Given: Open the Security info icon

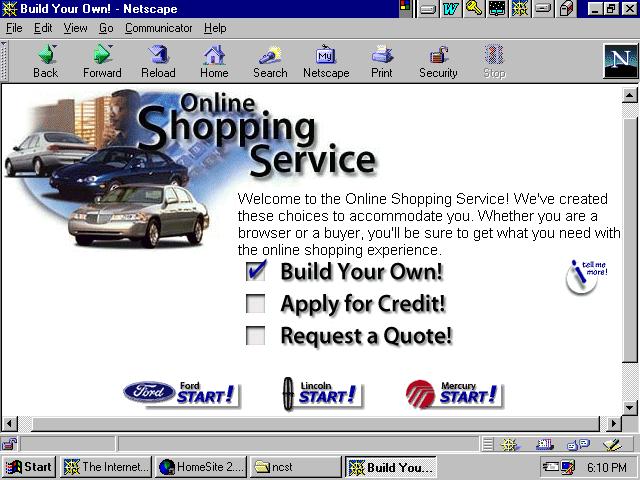Looking at the screenshot, I should click(438, 61).
